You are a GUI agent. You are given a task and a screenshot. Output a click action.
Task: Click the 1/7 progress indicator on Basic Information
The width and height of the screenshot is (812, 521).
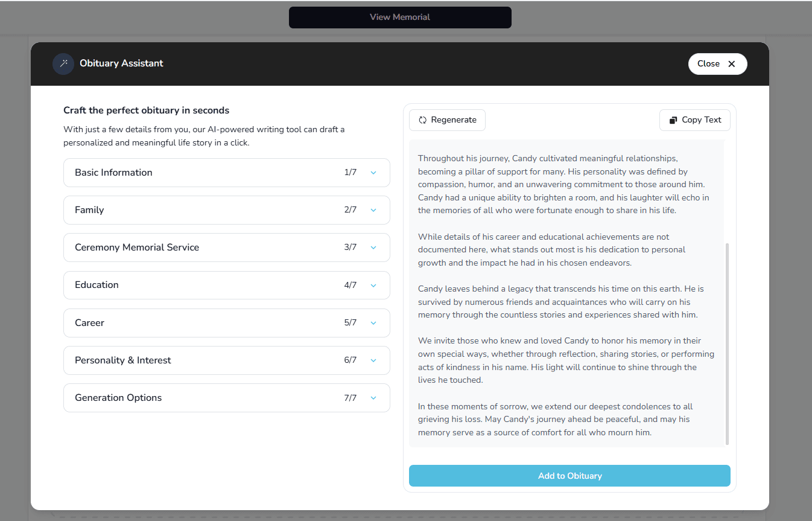coord(350,173)
